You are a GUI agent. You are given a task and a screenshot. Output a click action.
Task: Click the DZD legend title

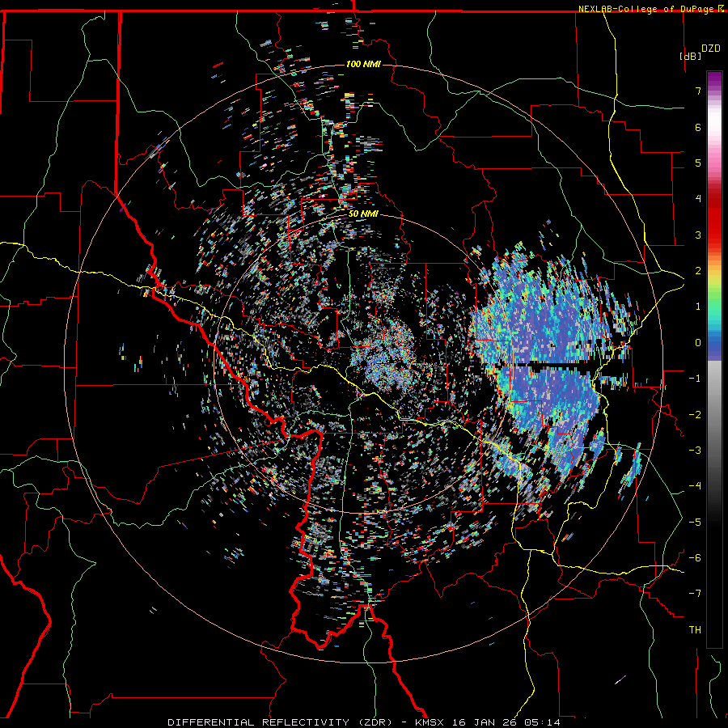click(x=711, y=49)
